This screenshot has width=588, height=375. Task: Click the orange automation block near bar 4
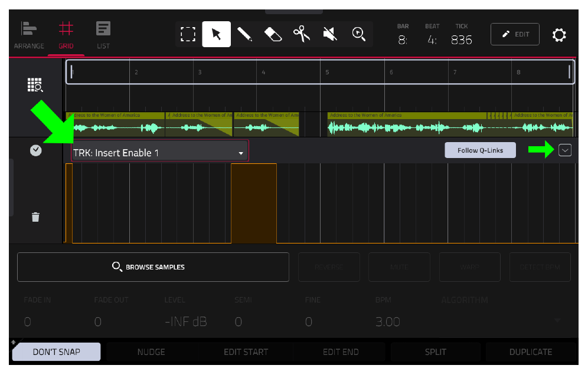tap(254, 203)
